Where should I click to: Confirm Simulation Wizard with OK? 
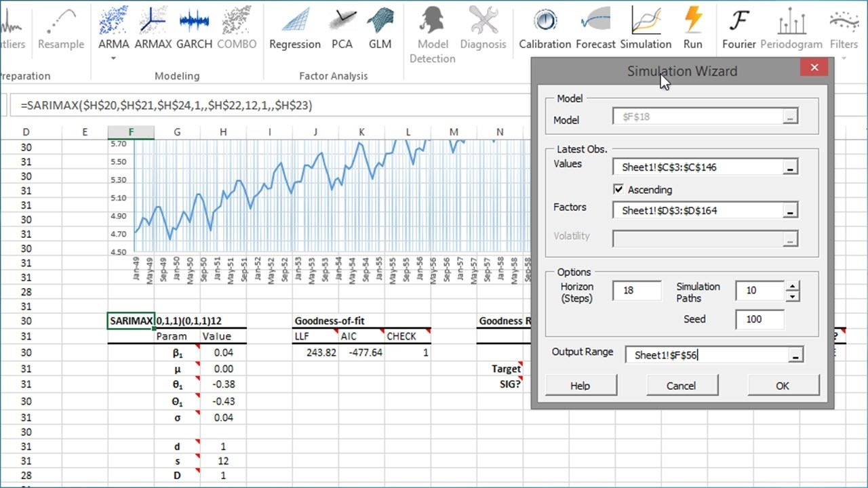783,386
